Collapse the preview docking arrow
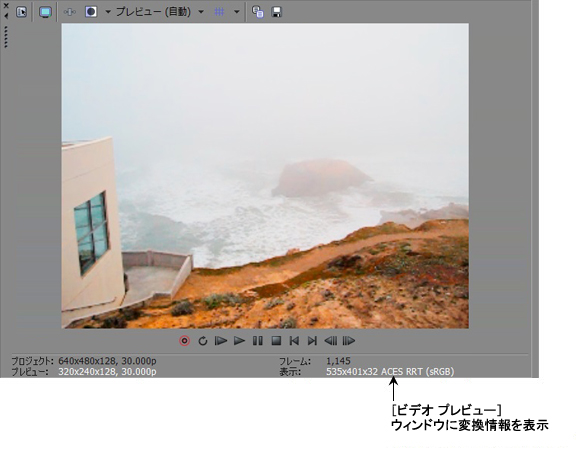The image size is (578, 450). (6, 16)
